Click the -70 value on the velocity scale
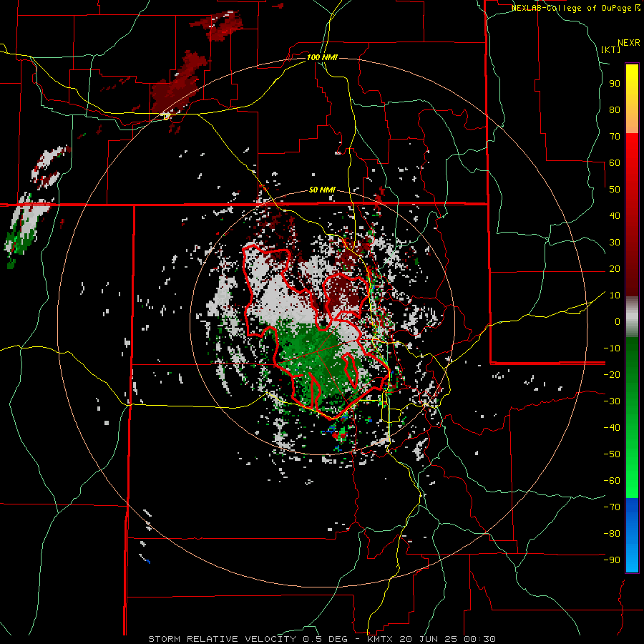Image resolution: width=644 pixels, height=644 pixels. click(612, 507)
